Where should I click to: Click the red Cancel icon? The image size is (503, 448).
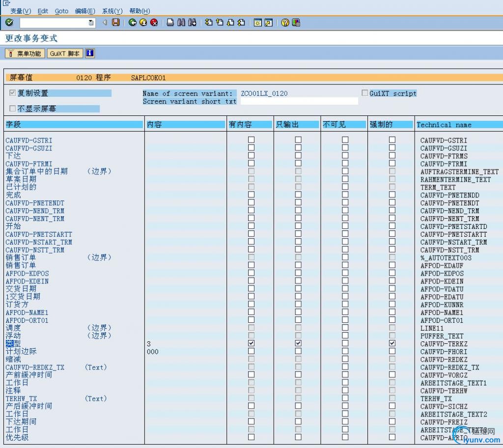pos(154,22)
